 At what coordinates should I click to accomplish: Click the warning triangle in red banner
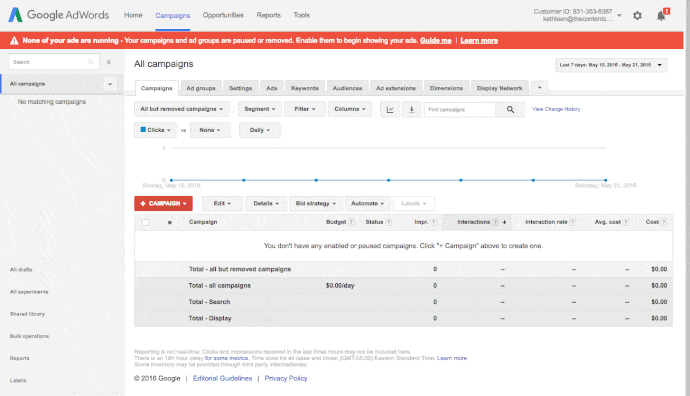pos(14,40)
